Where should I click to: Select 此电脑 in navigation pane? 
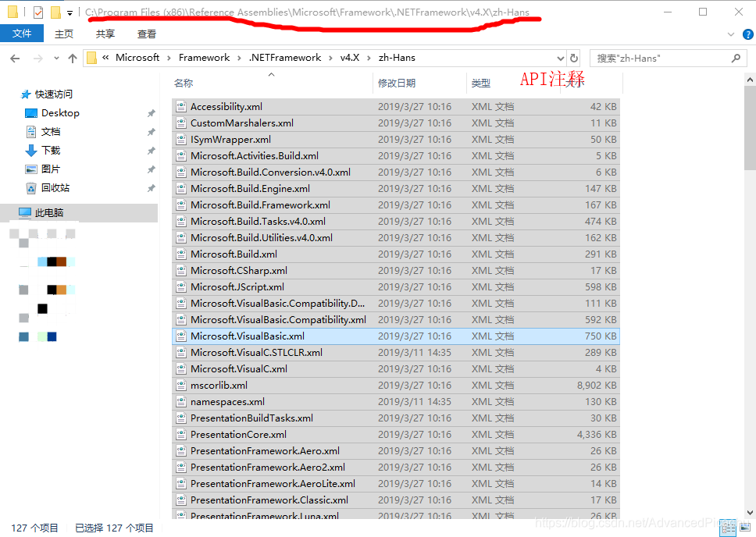click(x=48, y=212)
